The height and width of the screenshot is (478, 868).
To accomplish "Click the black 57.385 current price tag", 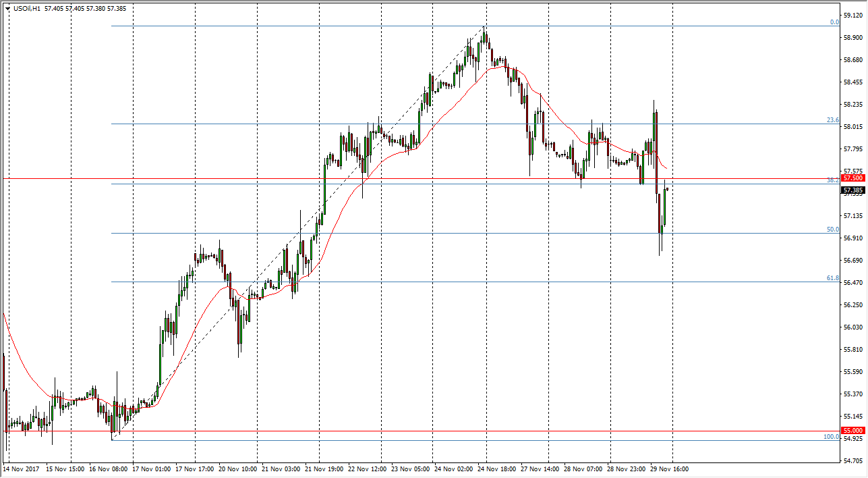I will (x=853, y=190).
